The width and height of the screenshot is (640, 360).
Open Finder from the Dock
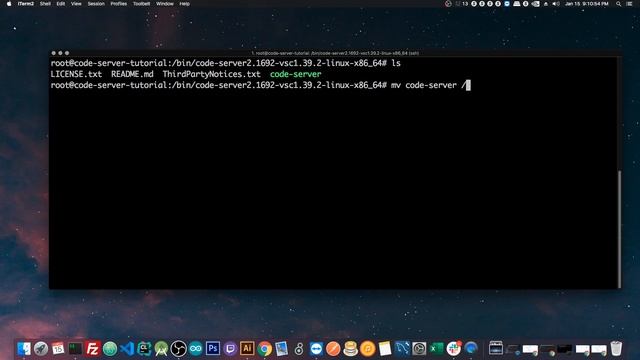click(x=24, y=349)
